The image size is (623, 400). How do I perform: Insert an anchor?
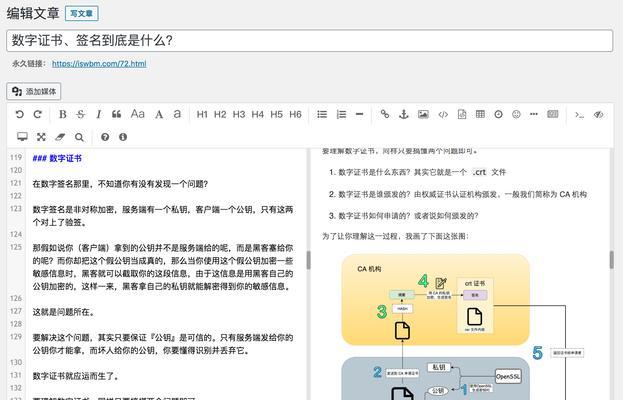click(x=404, y=114)
